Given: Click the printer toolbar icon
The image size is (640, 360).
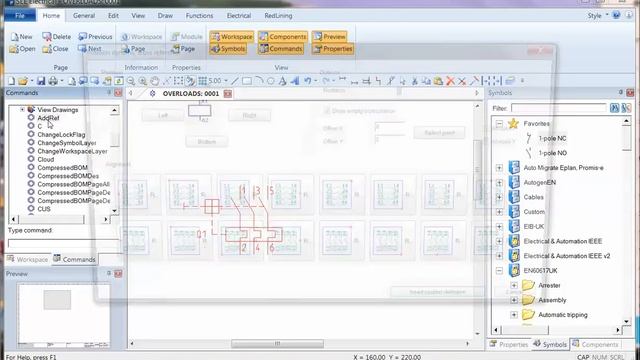Looking at the screenshot, I should tap(53, 81).
